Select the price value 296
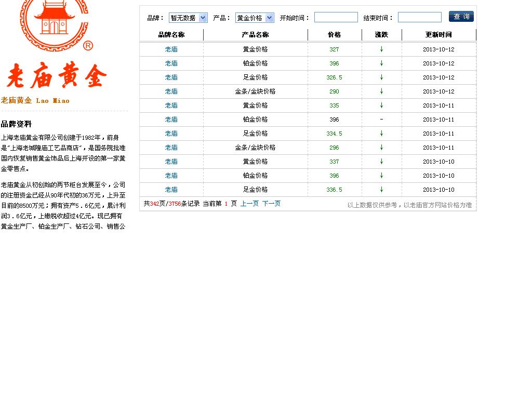 pyautogui.click(x=334, y=148)
